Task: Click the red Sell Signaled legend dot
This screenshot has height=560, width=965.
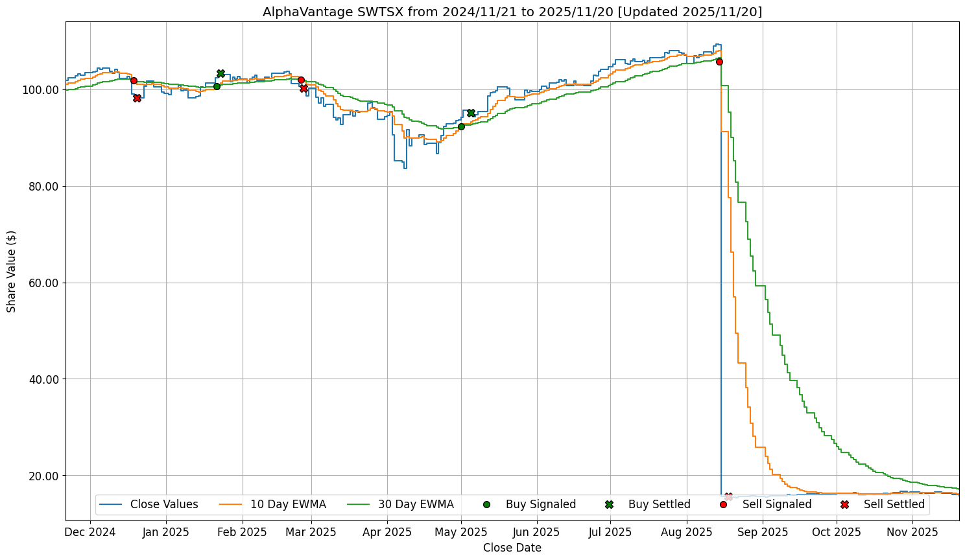Action: click(x=723, y=504)
